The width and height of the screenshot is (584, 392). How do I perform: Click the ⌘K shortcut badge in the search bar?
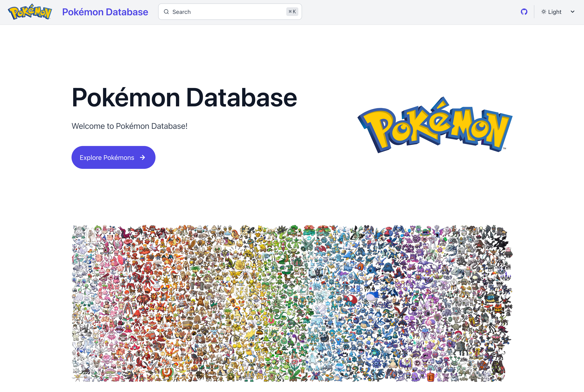pos(292,11)
